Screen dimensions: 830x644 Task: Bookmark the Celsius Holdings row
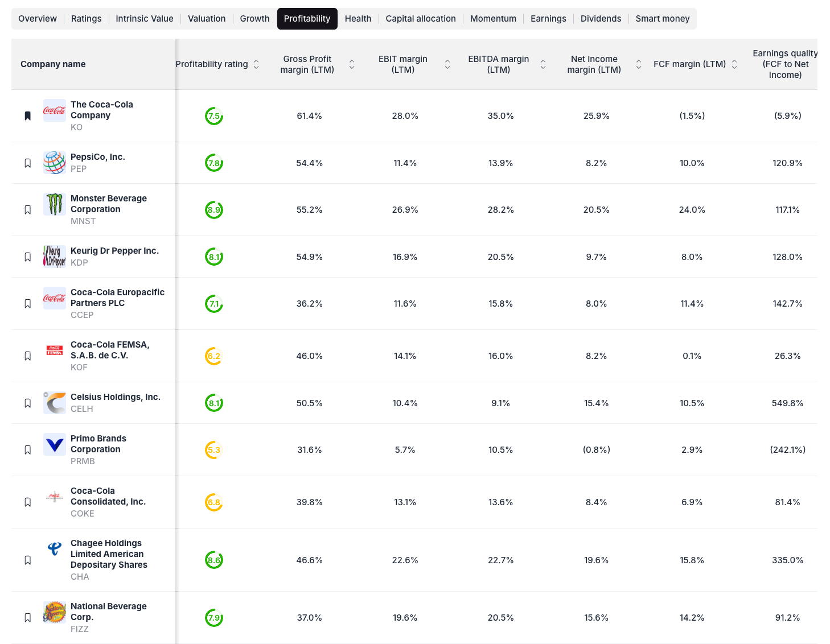pos(27,402)
